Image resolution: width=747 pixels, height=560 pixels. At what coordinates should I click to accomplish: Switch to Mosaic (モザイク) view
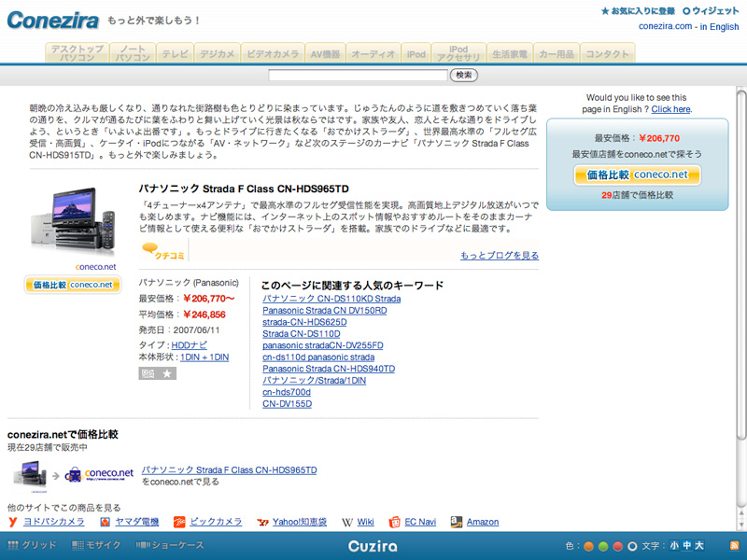(x=96, y=545)
